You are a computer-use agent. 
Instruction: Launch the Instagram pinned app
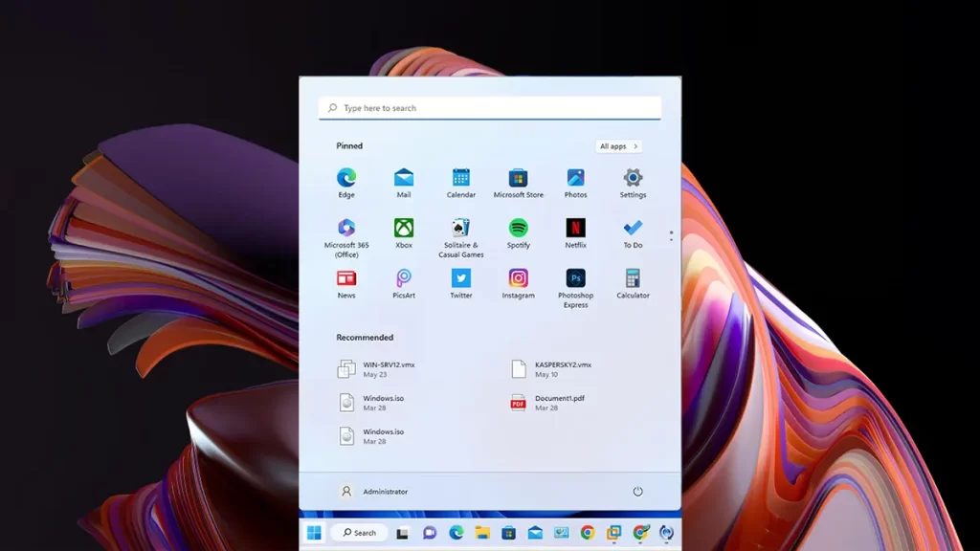click(518, 279)
